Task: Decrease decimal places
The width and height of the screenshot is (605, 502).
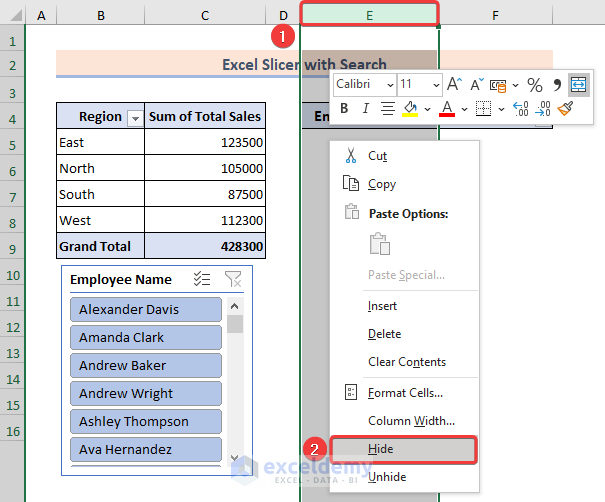Action: 543,108
